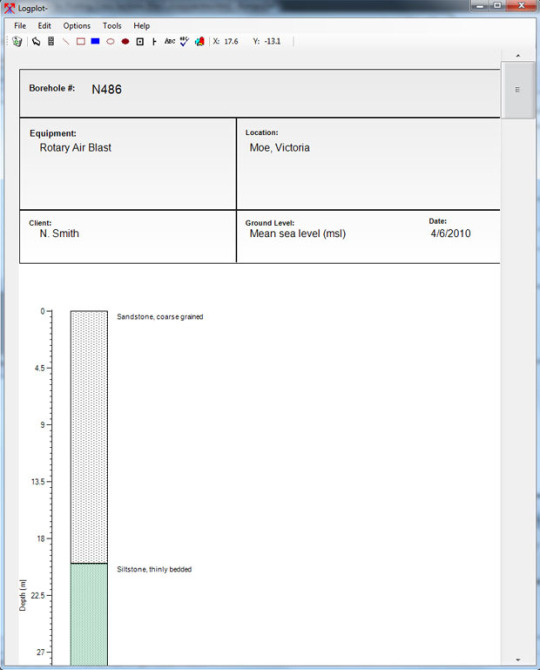Click the borehole number N486
The height and width of the screenshot is (670, 540).
tap(107, 89)
